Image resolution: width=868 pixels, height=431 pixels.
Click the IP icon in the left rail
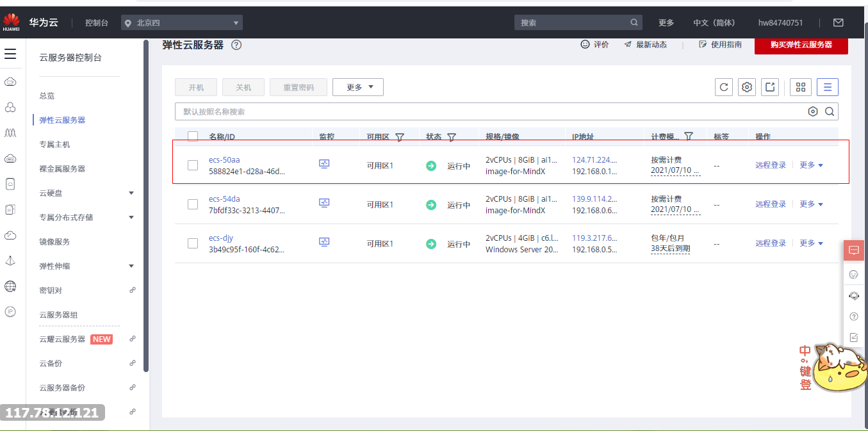tap(10, 311)
